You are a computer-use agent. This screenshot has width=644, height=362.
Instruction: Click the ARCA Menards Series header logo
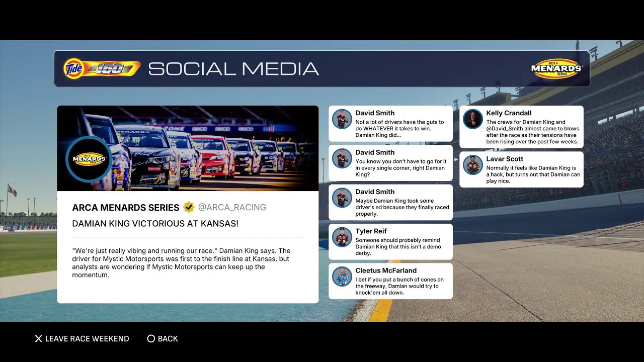coord(556,68)
